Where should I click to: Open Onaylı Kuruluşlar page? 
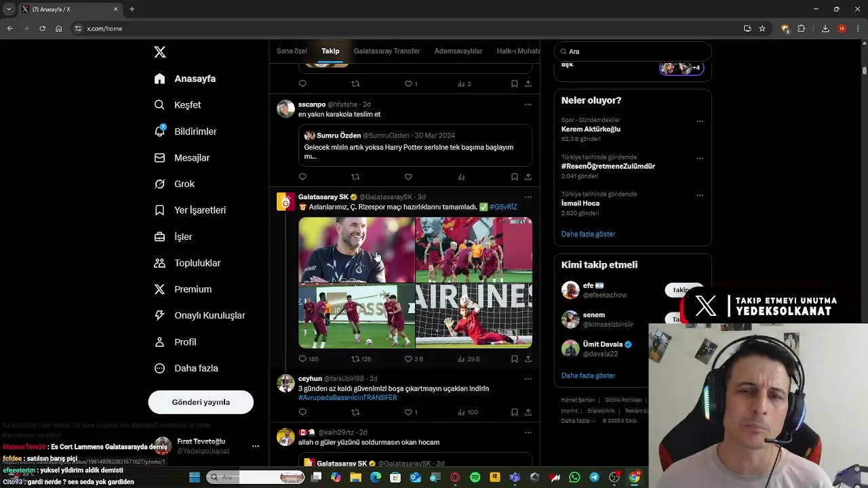pyautogui.click(x=199, y=315)
